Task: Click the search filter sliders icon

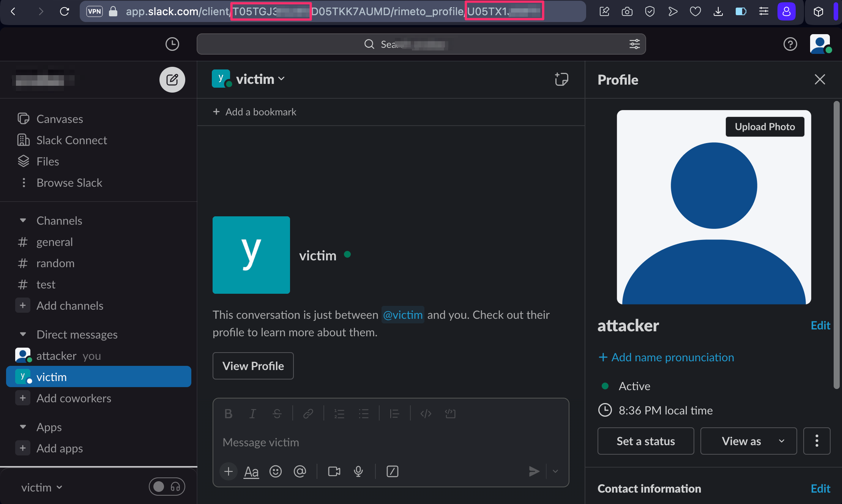Action: [634, 44]
